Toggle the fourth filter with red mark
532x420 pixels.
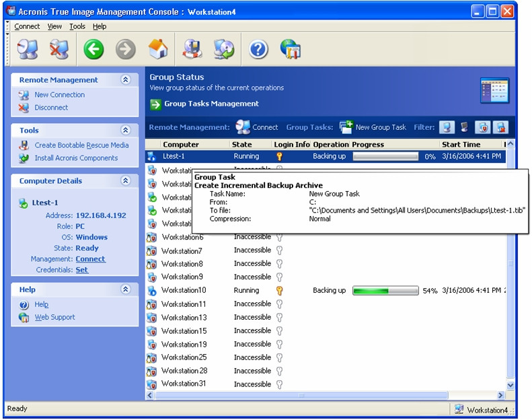501,127
